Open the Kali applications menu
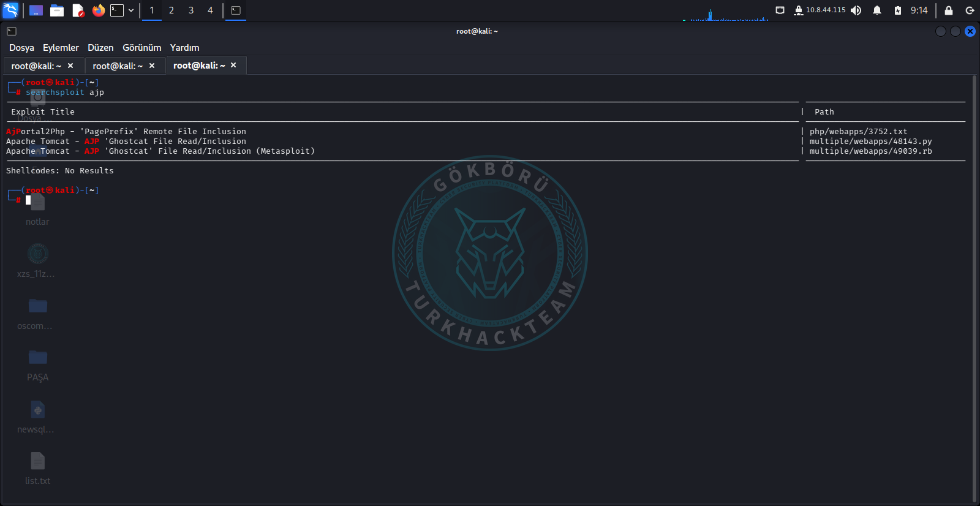This screenshot has width=980, height=506. (x=10, y=10)
